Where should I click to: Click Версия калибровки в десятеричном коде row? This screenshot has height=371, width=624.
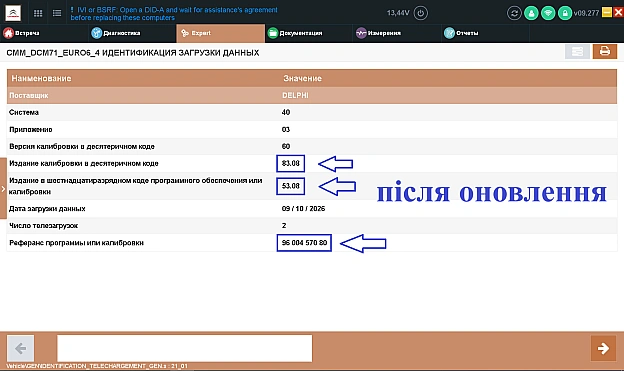[x=312, y=146]
